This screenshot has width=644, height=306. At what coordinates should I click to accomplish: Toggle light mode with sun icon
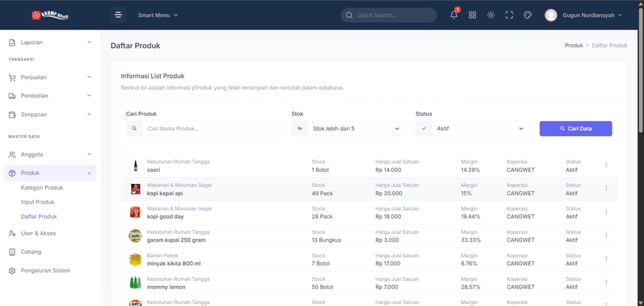[491, 15]
